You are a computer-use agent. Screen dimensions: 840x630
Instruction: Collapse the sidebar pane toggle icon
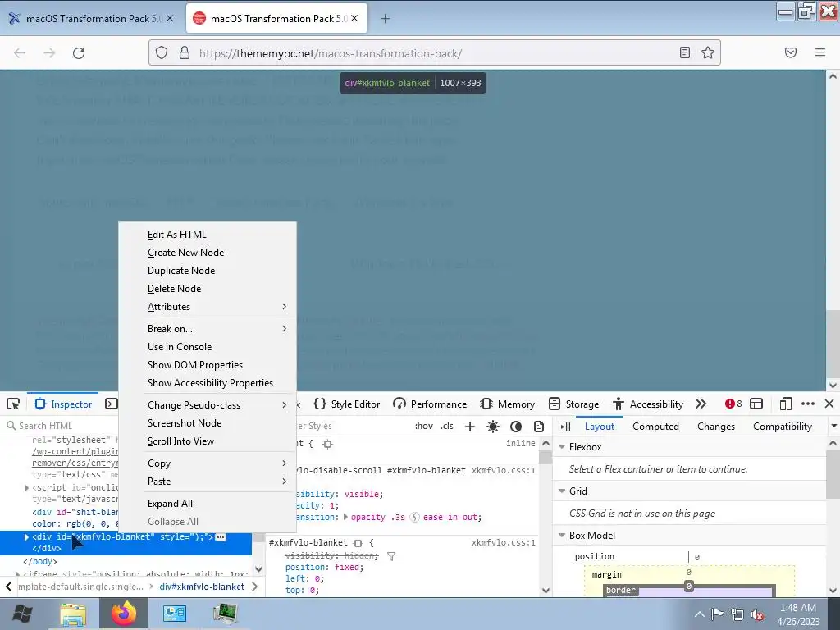[x=564, y=427]
